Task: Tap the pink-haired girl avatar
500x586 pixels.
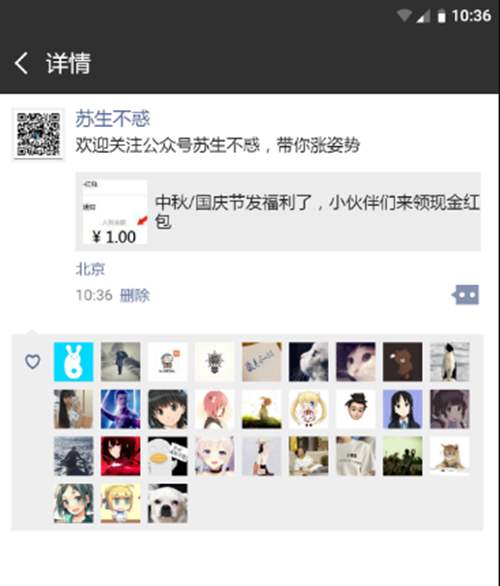Action: coord(214,409)
